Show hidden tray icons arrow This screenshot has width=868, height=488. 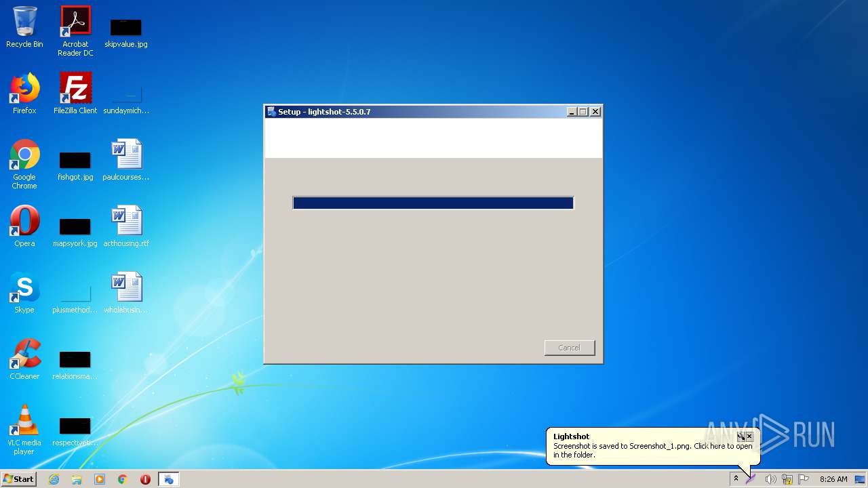[736, 479]
